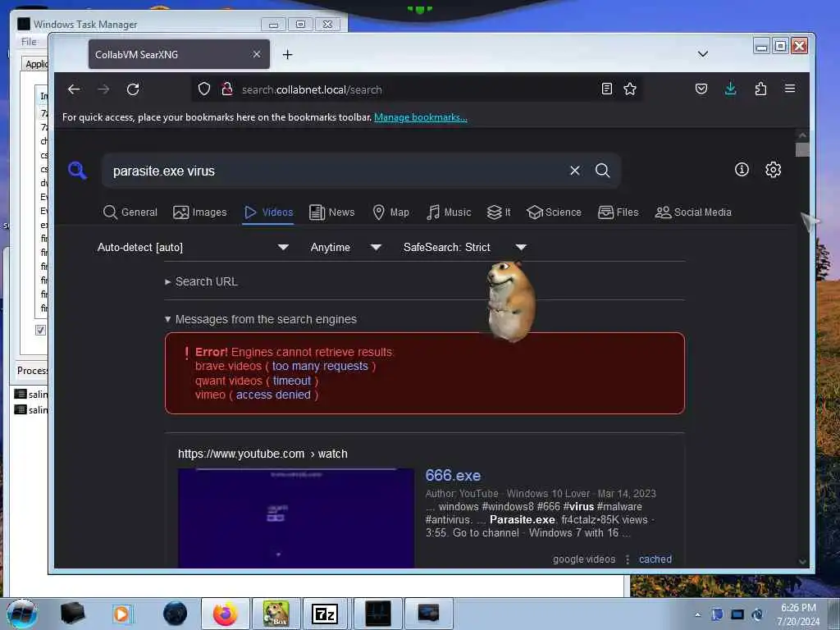Click the SearXNG magnifier logo
Screen dimensions: 840x630
click(77, 171)
